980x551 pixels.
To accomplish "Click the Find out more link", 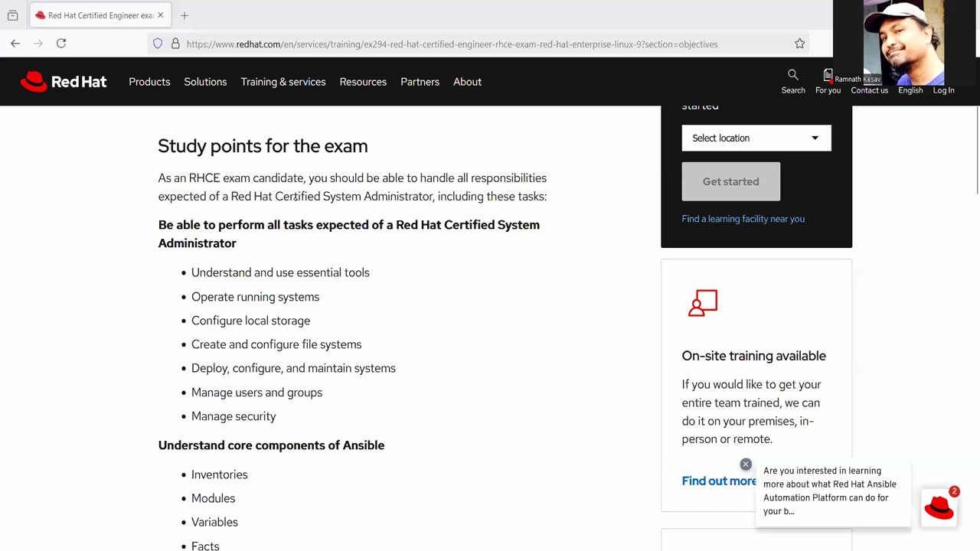I will coord(719,481).
